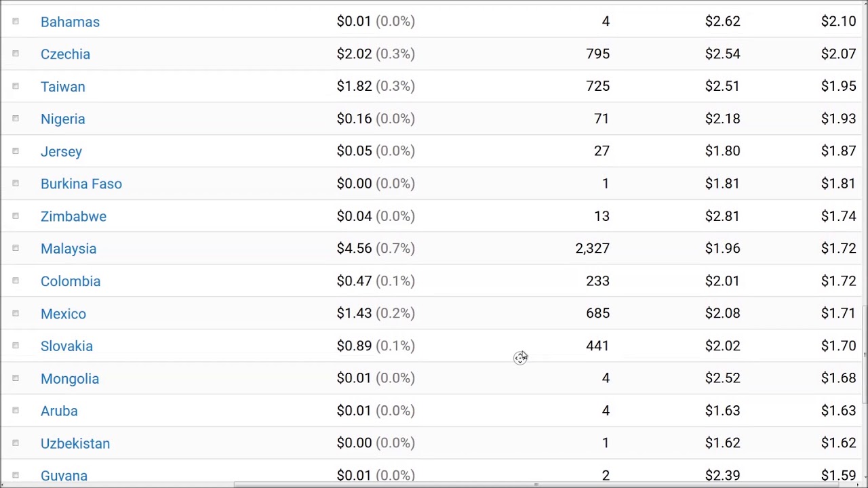Tick the checkbox beside Bahamas
Viewport: 868px width, 488px height.
point(16,22)
